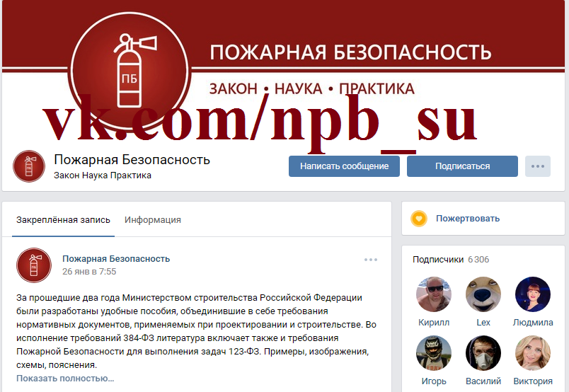This screenshot has width=569, height=392.
Task: Open Кирилл's subscriber avatar
Action: pos(434,294)
